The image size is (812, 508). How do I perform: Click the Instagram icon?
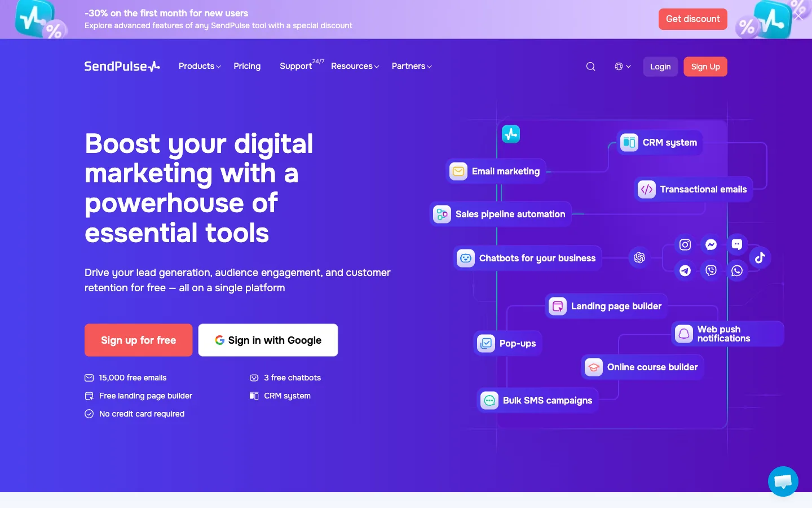pyautogui.click(x=685, y=245)
